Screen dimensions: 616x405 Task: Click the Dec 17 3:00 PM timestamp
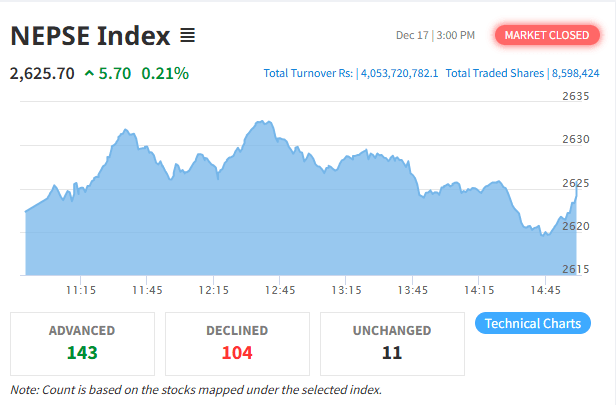click(x=435, y=36)
